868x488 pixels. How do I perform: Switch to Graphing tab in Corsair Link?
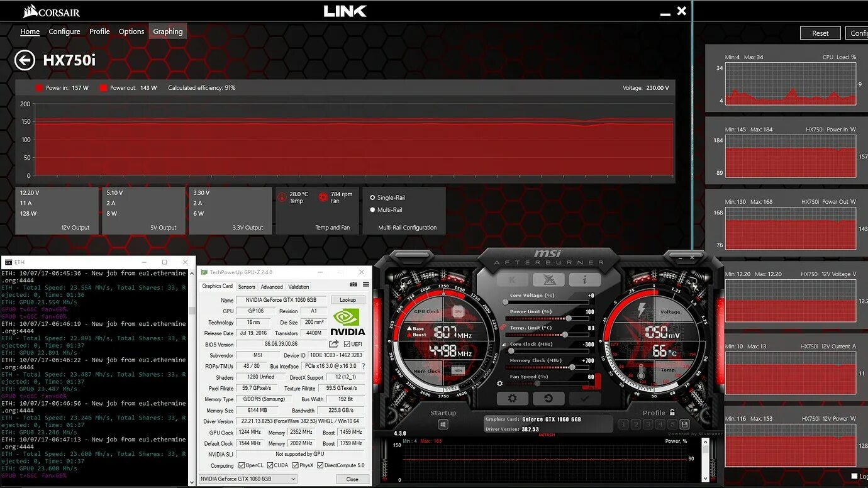tap(168, 31)
